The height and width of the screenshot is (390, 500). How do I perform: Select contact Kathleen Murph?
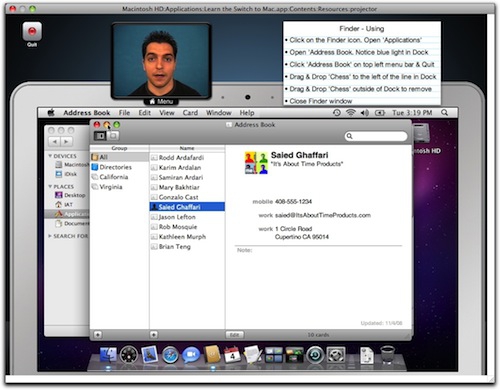pyautogui.click(x=187, y=237)
